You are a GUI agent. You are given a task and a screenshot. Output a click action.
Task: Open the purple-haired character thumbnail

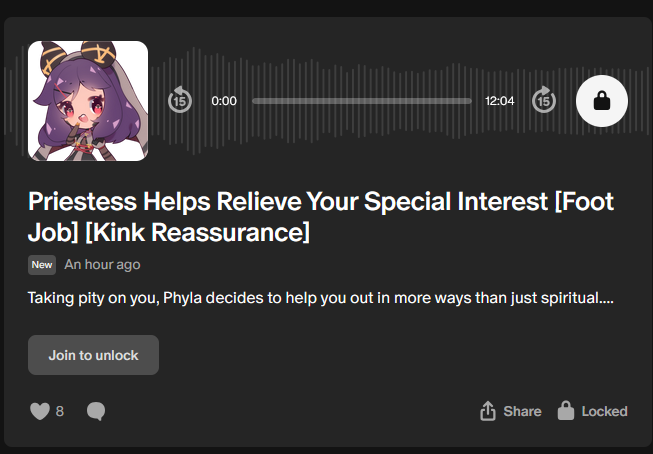coord(88,101)
